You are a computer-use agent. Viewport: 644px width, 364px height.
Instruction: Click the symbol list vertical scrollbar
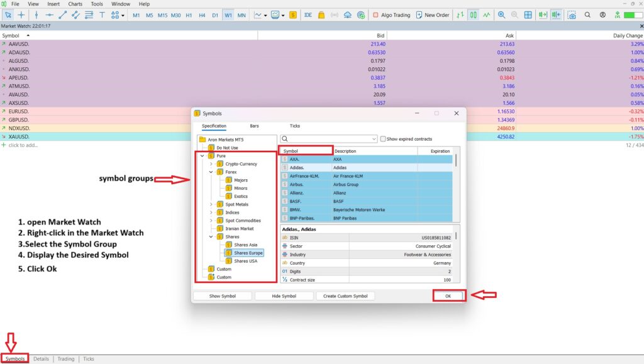456,160
